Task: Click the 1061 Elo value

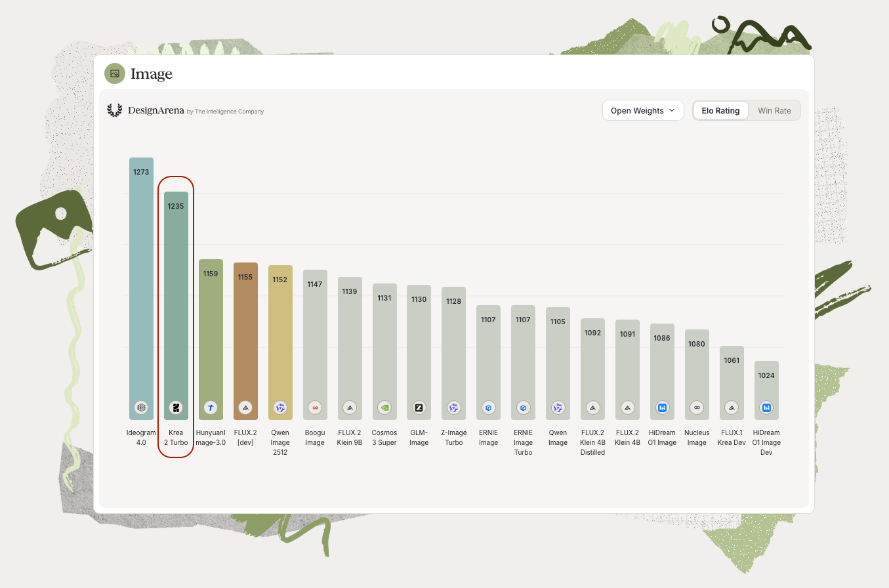Action: coord(732,360)
